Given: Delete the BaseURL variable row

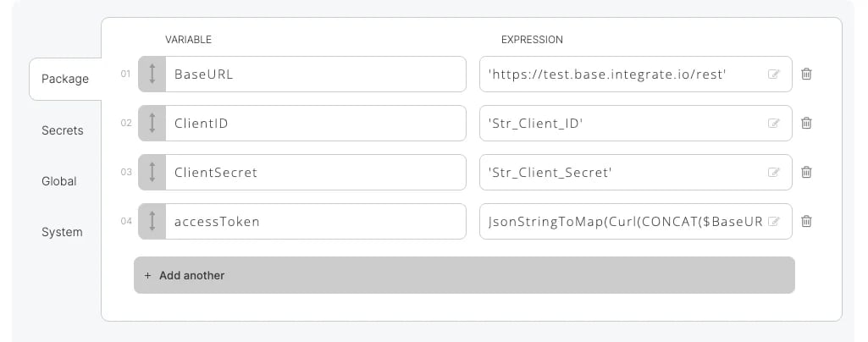Looking at the screenshot, I should (x=806, y=74).
